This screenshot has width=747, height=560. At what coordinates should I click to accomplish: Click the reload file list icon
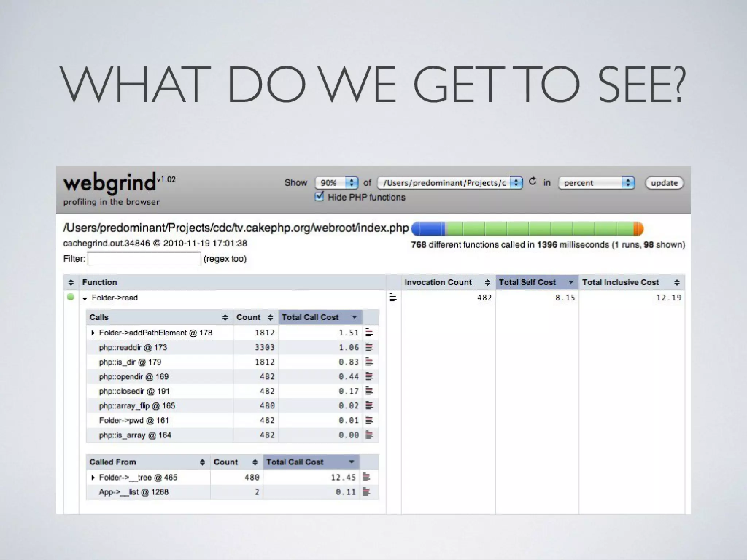point(532,181)
